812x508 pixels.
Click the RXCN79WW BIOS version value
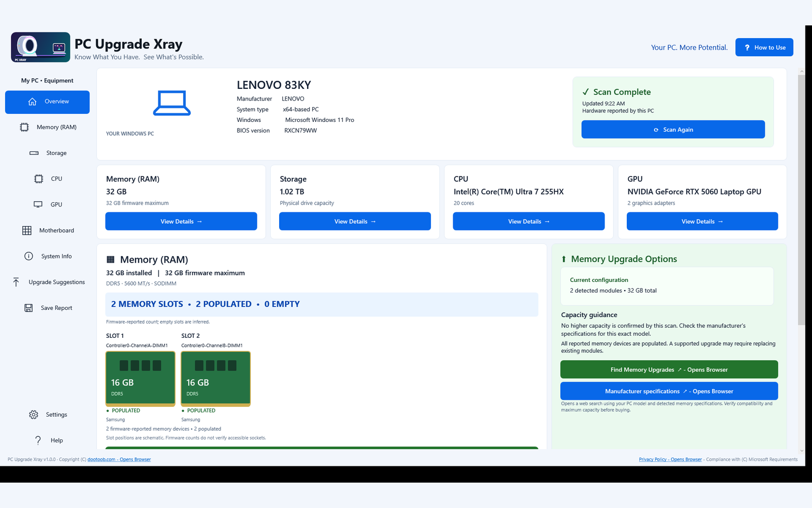(x=300, y=131)
